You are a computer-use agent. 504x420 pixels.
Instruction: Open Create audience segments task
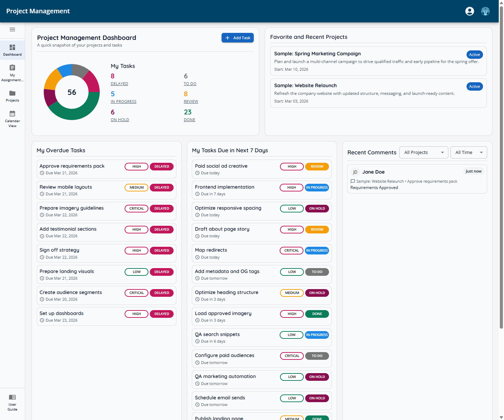[106, 295]
